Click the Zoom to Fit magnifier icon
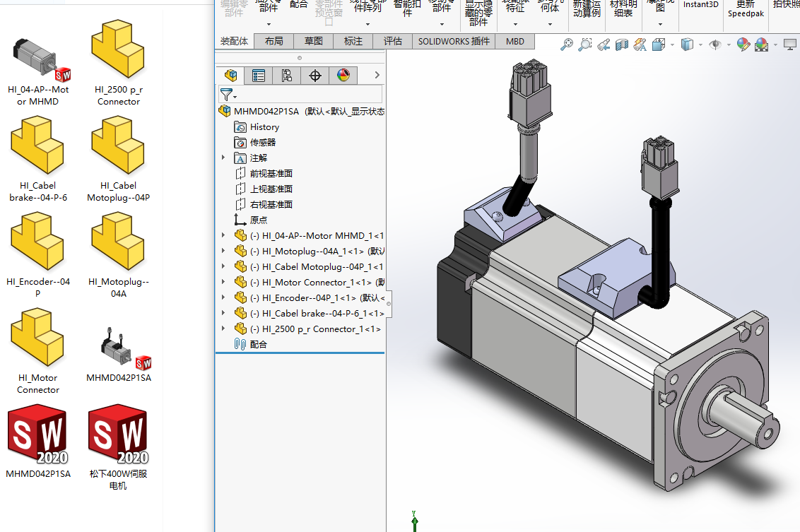Image resolution: width=800 pixels, height=532 pixels. (566, 45)
